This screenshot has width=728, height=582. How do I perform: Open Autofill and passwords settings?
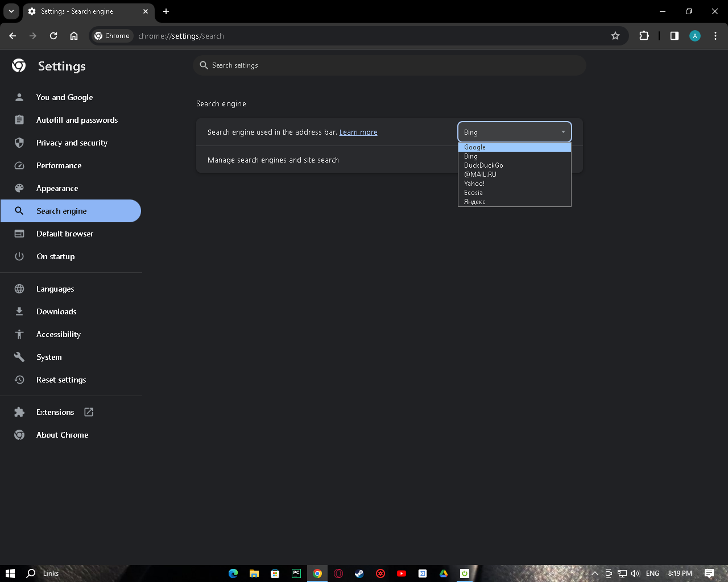coord(71,120)
